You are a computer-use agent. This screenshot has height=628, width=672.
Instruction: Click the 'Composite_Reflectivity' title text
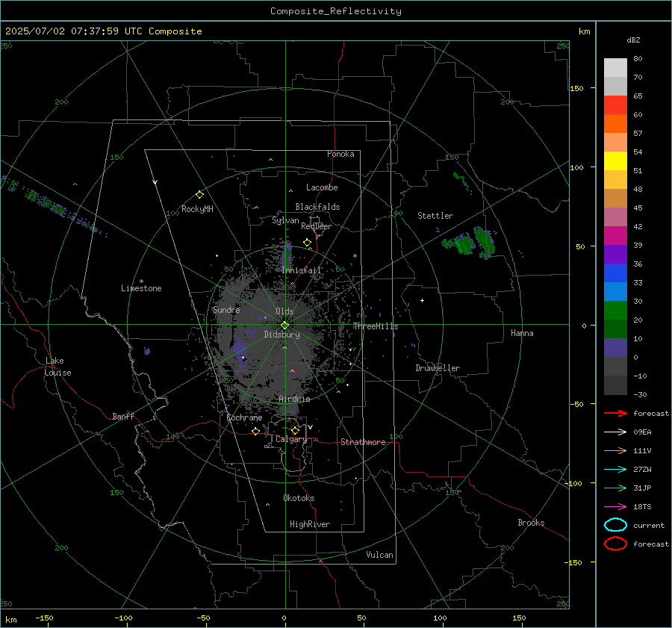[335, 11]
